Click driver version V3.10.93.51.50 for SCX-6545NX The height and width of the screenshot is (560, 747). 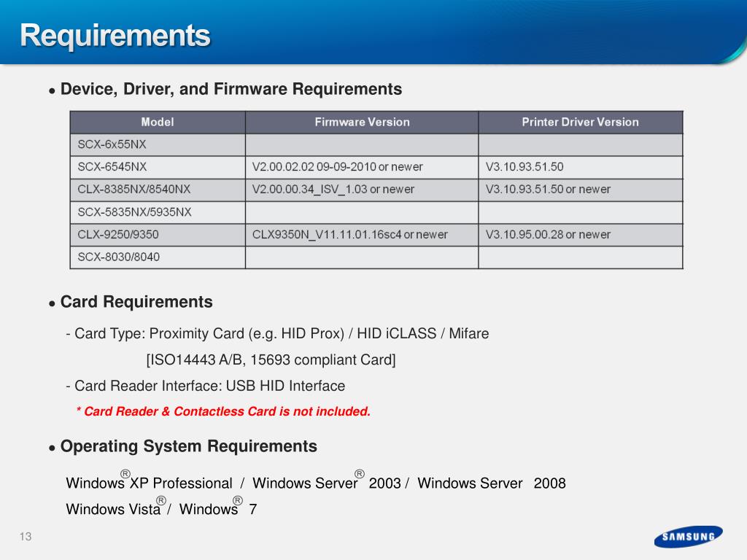pyautogui.click(x=580, y=167)
